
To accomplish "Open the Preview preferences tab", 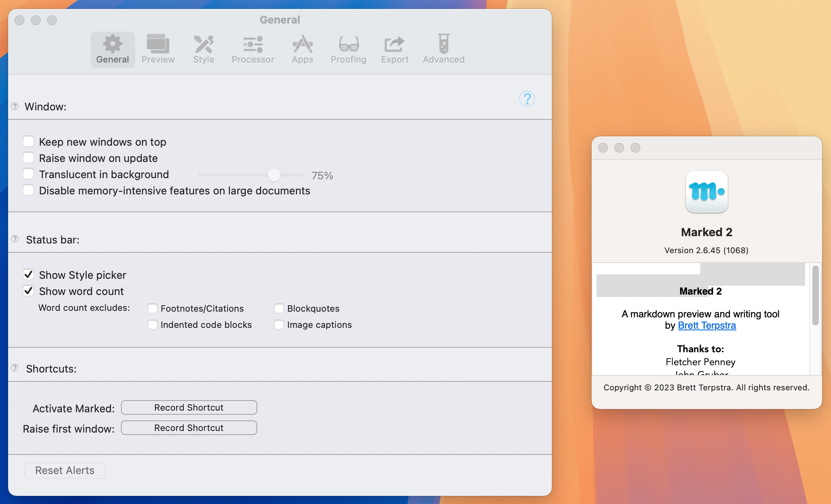I will point(158,50).
